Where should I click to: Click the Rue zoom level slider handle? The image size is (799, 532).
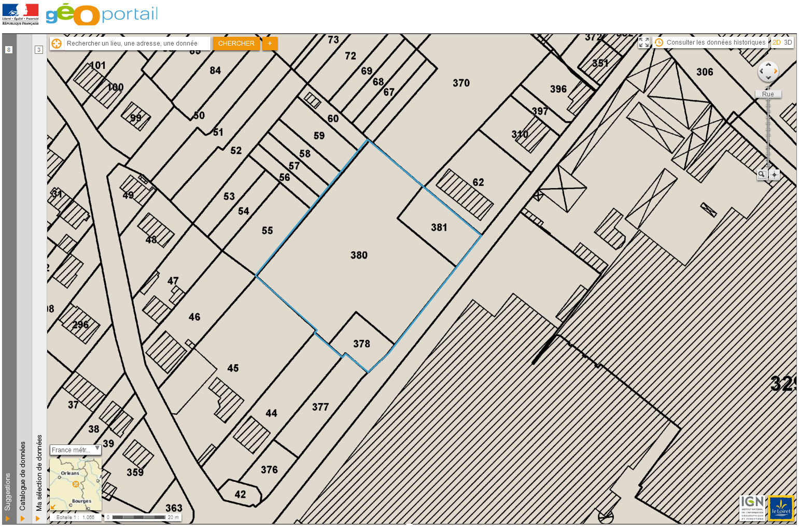point(768,94)
